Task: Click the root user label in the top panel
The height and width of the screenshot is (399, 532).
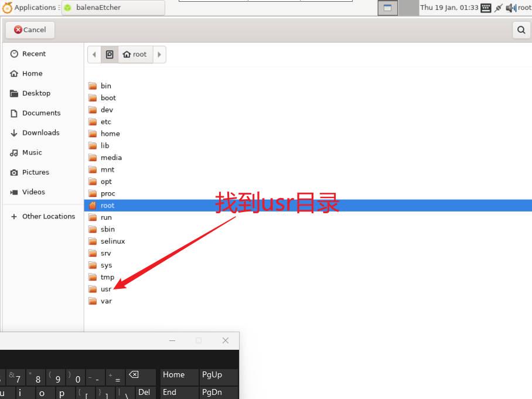Action: (524, 8)
